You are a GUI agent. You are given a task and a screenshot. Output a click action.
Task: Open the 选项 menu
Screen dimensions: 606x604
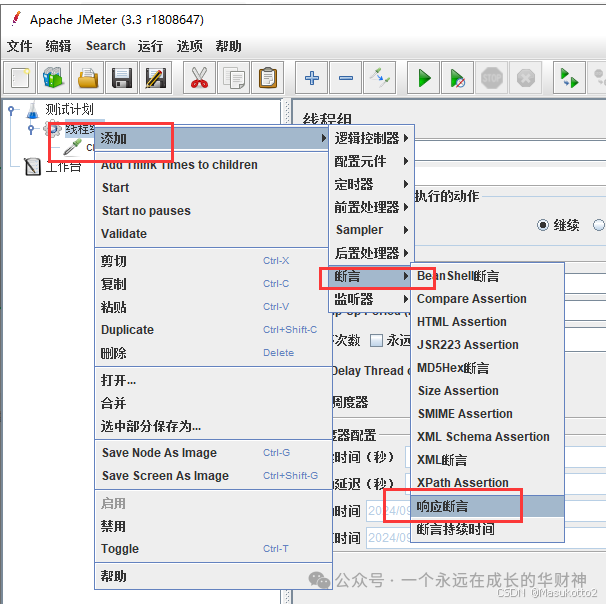click(x=189, y=46)
